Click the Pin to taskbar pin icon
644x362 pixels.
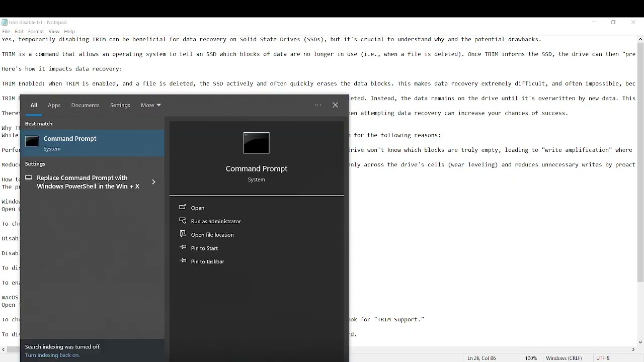click(183, 261)
